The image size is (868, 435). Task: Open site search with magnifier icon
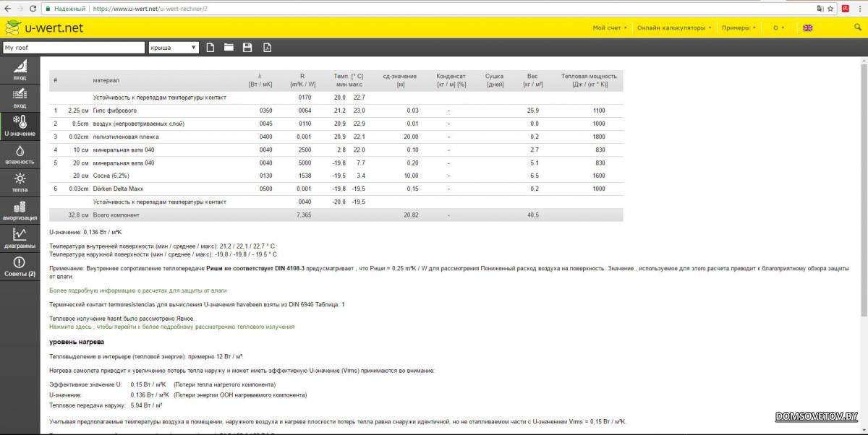[x=858, y=27]
